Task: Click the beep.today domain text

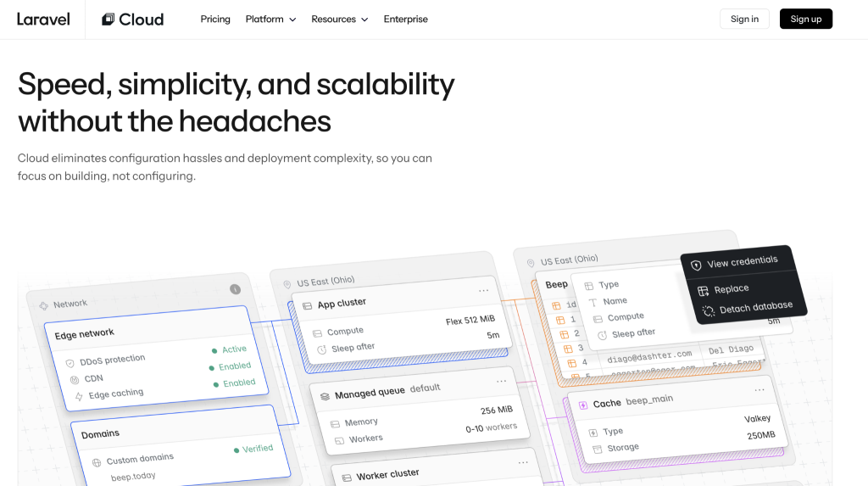Action: pos(133,477)
